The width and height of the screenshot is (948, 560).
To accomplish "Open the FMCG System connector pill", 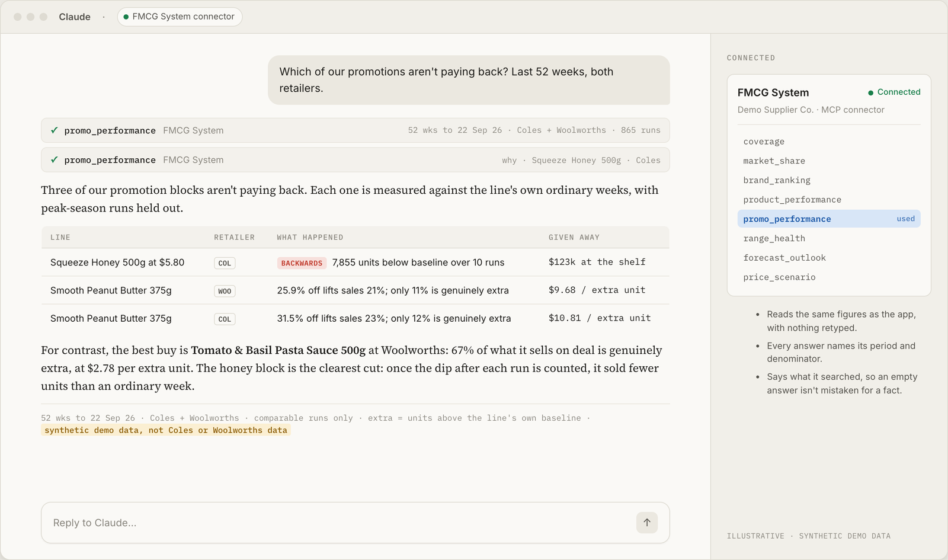I will point(180,17).
